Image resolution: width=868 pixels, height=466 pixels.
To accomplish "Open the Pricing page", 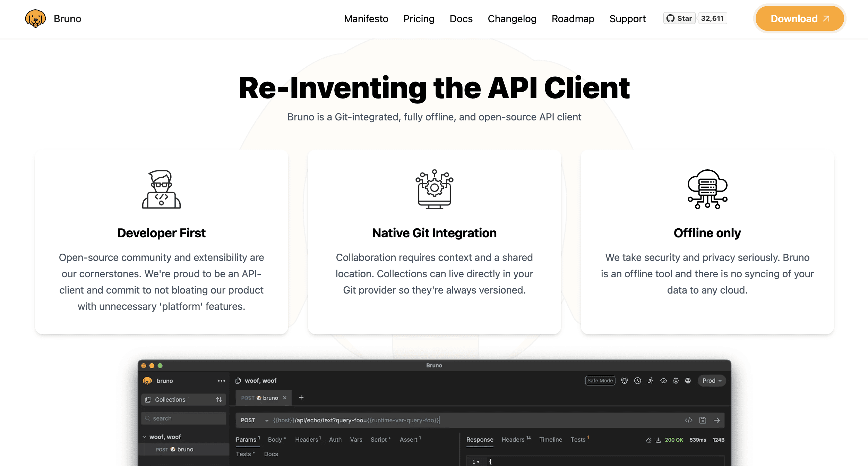I will [419, 19].
